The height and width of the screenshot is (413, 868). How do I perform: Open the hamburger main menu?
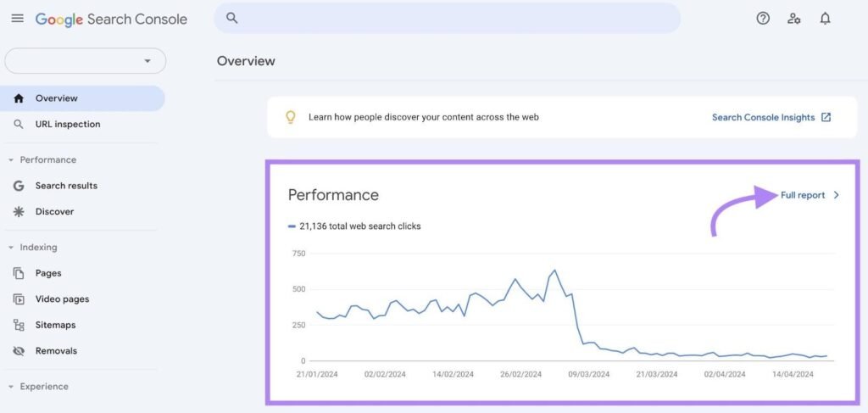point(17,19)
